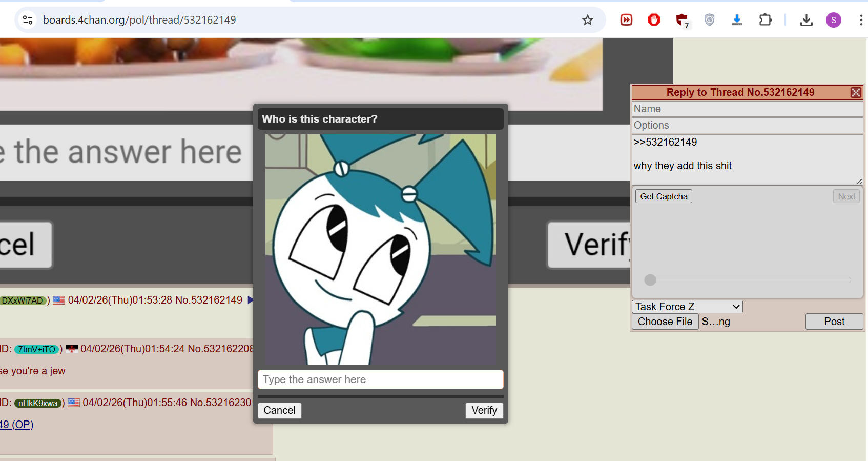Close the Reply to Thread window

coord(856,92)
